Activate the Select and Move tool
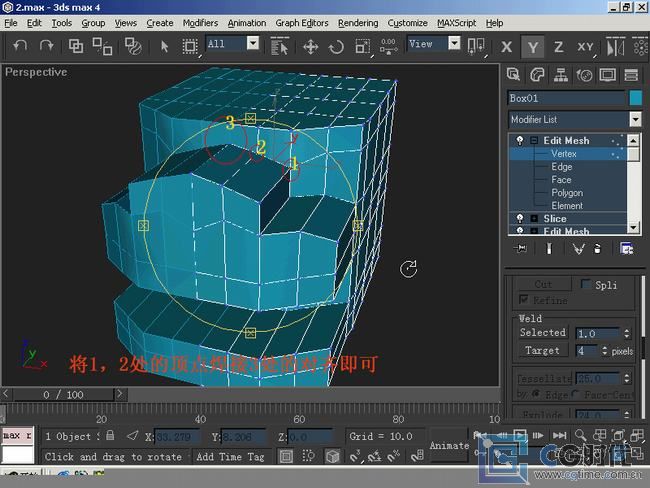This screenshot has width=650, height=488. pos(310,47)
